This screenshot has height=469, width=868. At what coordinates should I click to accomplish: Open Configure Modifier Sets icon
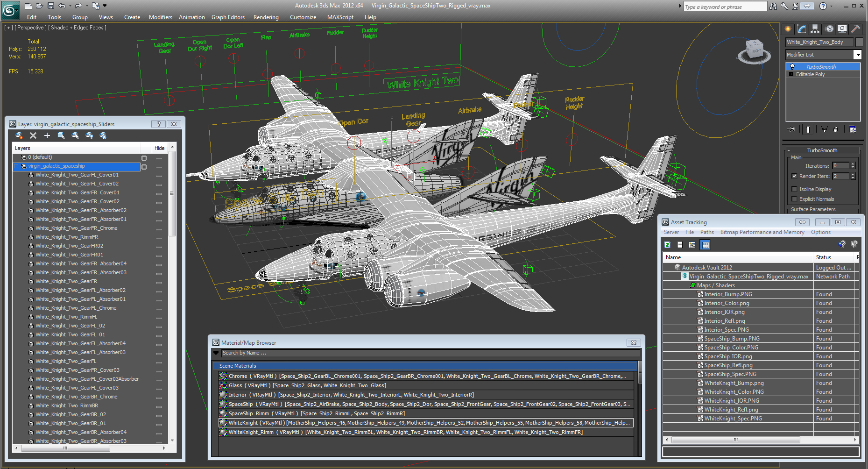[x=853, y=129]
